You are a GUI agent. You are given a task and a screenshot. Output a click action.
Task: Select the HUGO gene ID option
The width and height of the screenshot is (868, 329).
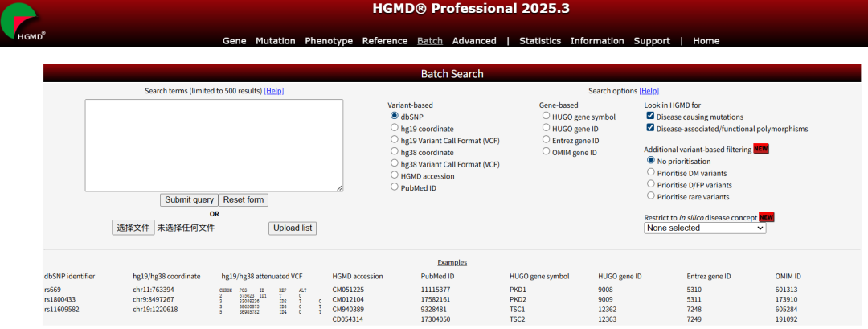(547, 128)
